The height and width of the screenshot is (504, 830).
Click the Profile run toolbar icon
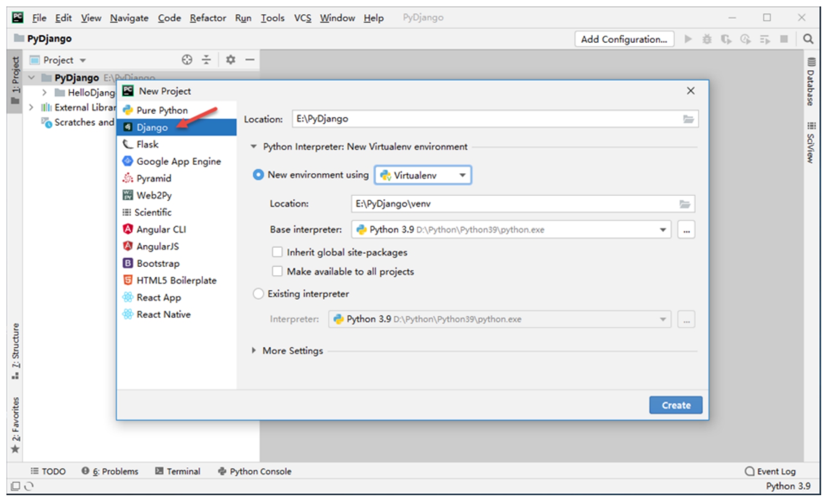[745, 39]
